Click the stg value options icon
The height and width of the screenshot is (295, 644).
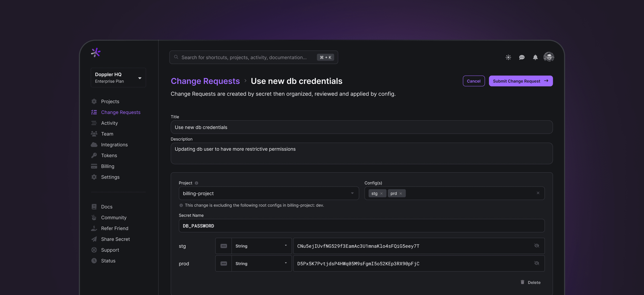coord(224,246)
